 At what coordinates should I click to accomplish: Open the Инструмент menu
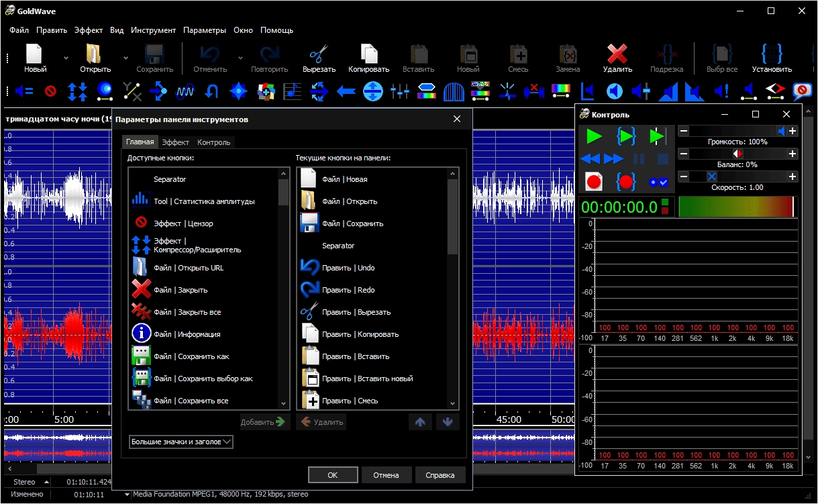(154, 30)
